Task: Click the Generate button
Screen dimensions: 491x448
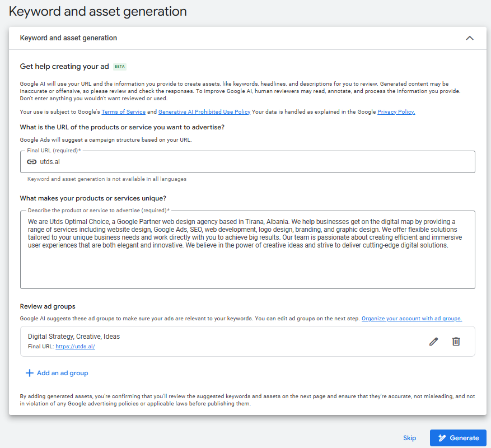Action: pos(458,438)
